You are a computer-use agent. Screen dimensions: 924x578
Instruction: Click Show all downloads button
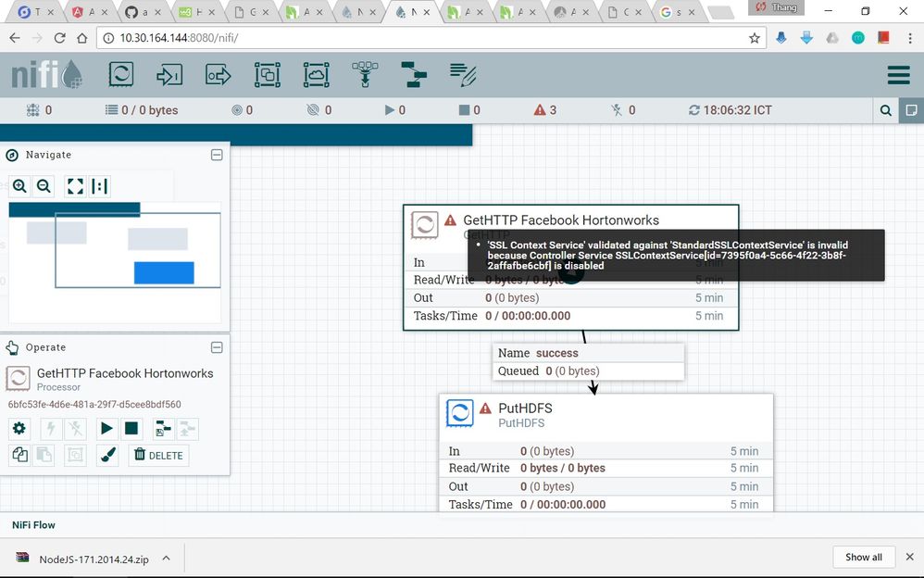[863, 557]
